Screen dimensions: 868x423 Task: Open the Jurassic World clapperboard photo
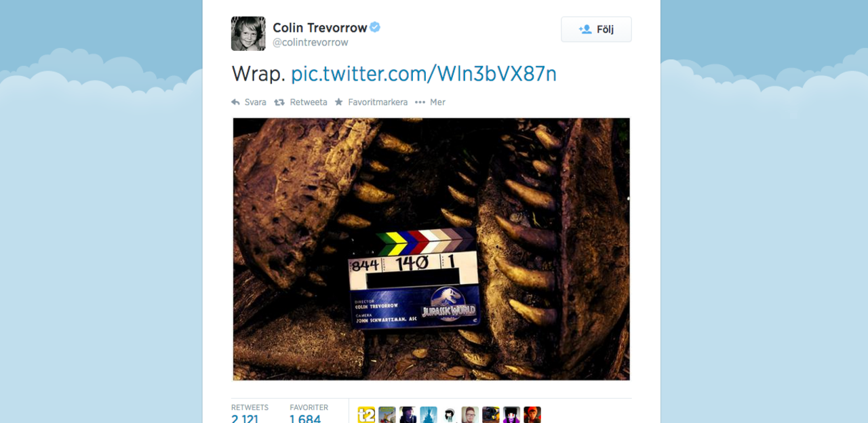tap(431, 249)
